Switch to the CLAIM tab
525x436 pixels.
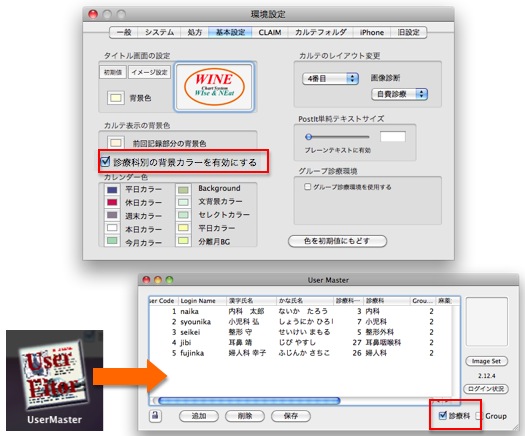[x=270, y=32]
